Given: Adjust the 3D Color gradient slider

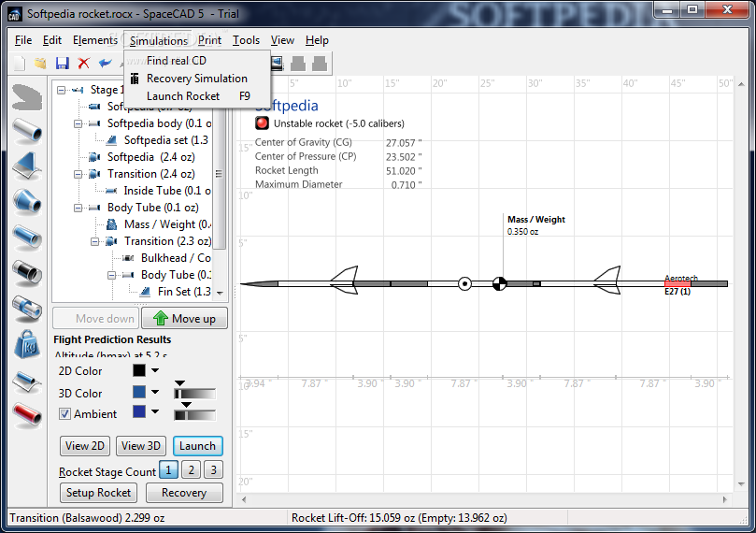Looking at the screenshot, I should (194, 394).
